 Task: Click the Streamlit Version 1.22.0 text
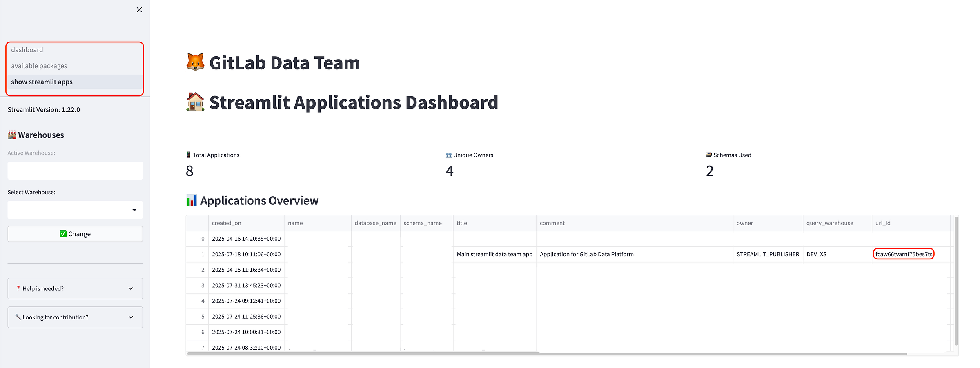44,110
